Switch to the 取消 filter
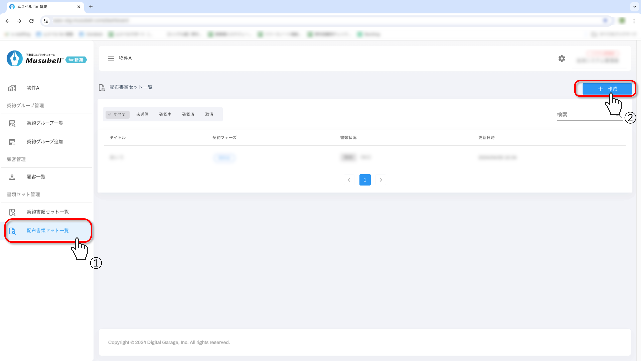Viewport: 644px width, 361px height. (209, 114)
